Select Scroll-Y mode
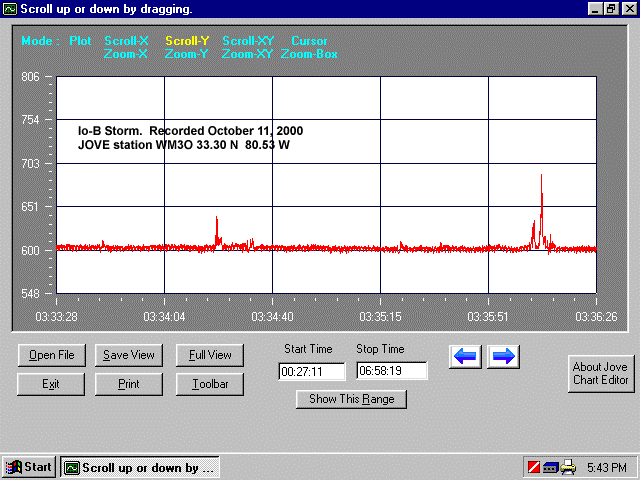This screenshot has width=640, height=480. click(187, 41)
